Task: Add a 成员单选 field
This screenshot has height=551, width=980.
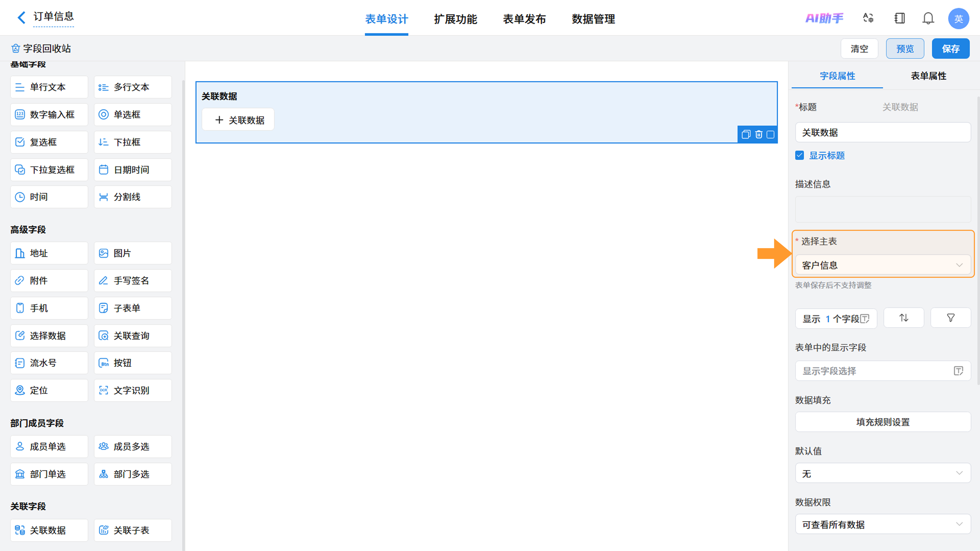Action: coord(49,446)
